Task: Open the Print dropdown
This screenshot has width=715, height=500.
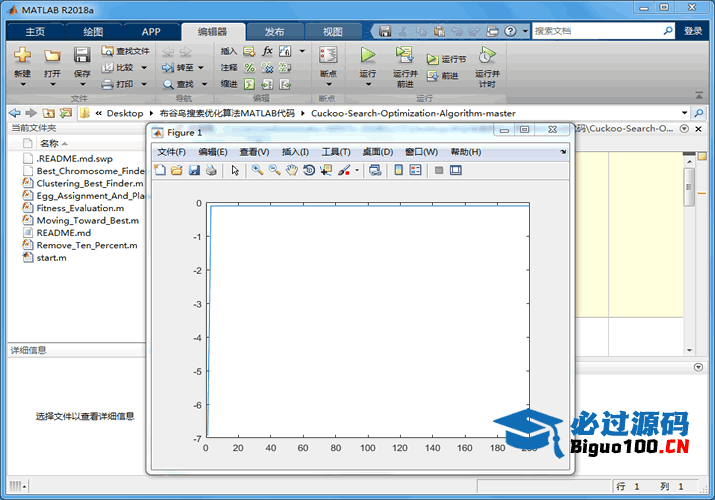Action: pos(144,84)
